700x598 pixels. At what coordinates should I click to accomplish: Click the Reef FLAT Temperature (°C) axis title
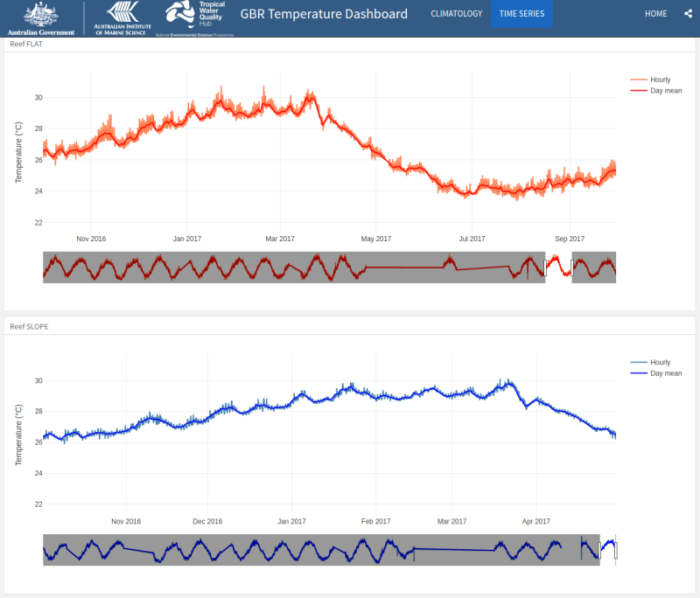click(18, 152)
